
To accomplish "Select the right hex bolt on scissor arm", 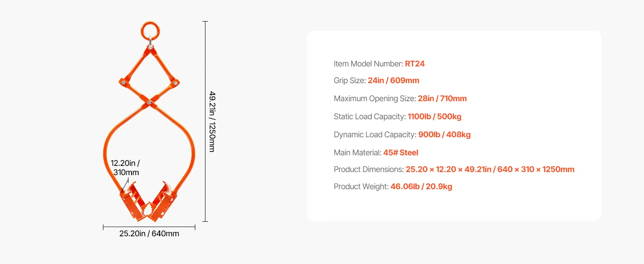I will 176,82.
